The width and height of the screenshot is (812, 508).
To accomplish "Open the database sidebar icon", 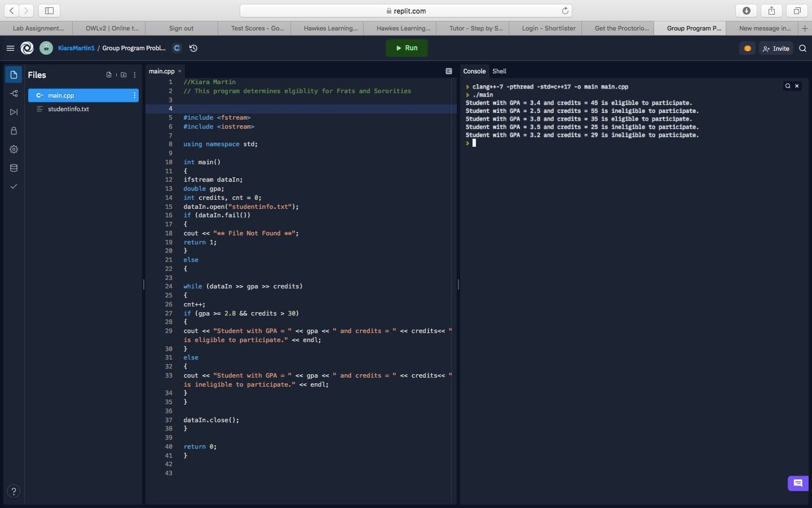I will pos(14,168).
